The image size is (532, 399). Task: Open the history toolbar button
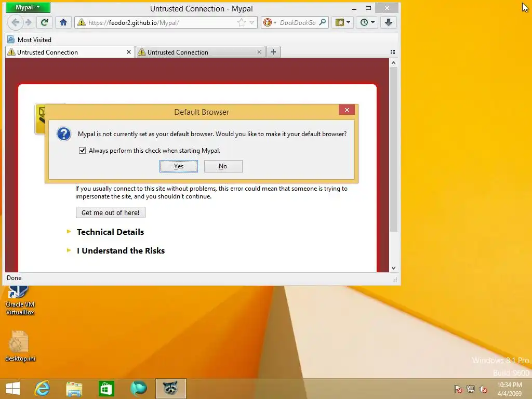367,22
